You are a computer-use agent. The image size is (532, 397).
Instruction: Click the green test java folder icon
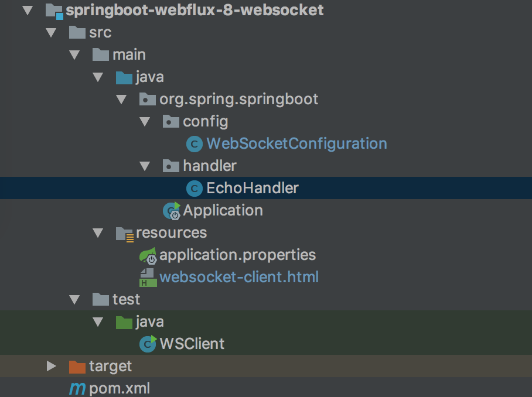(124, 322)
